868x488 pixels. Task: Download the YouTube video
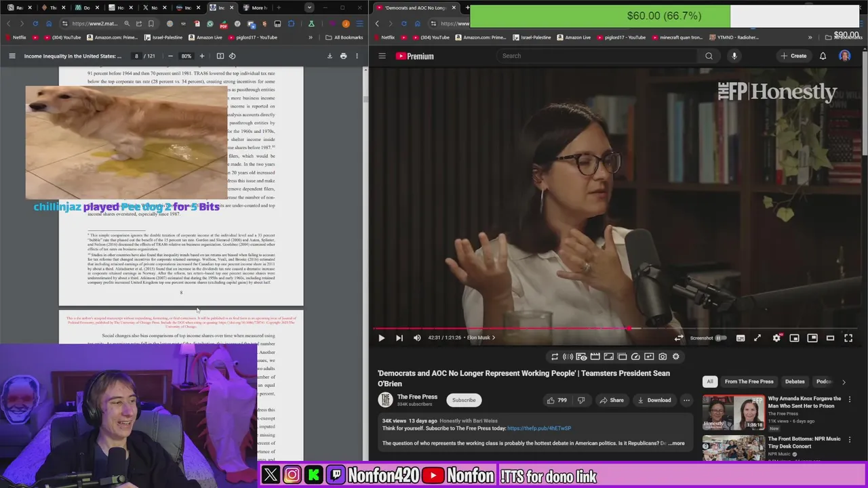654,400
